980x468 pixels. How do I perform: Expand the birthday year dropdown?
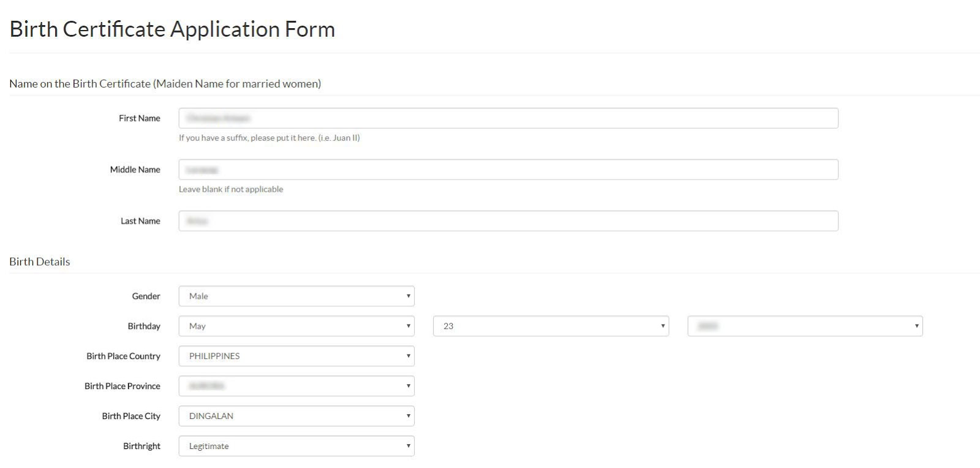[805, 326]
